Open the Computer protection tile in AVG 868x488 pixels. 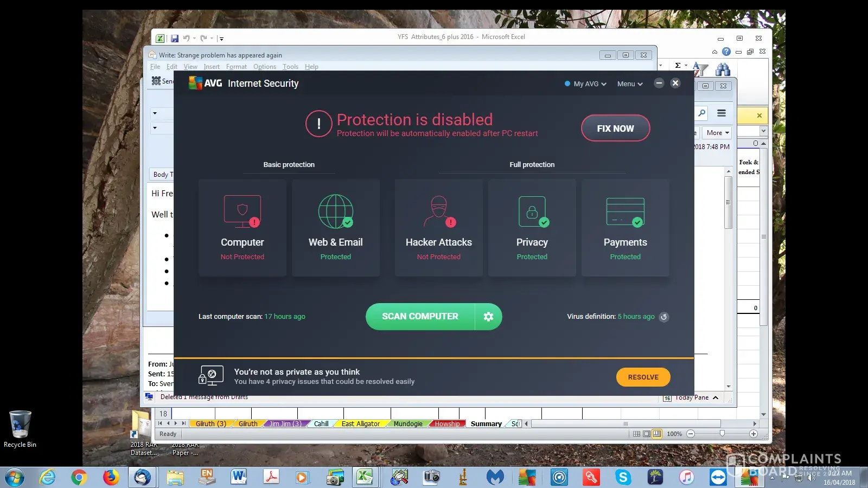[242, 228]
